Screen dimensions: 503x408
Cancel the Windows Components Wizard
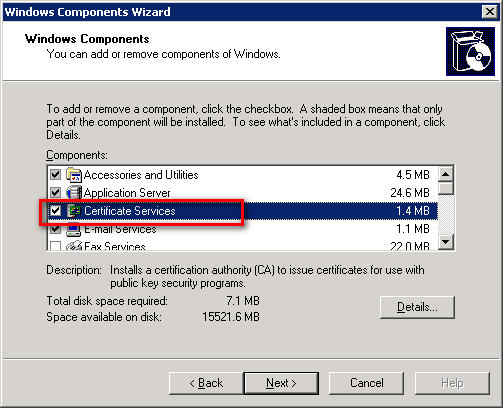[366, 383]
